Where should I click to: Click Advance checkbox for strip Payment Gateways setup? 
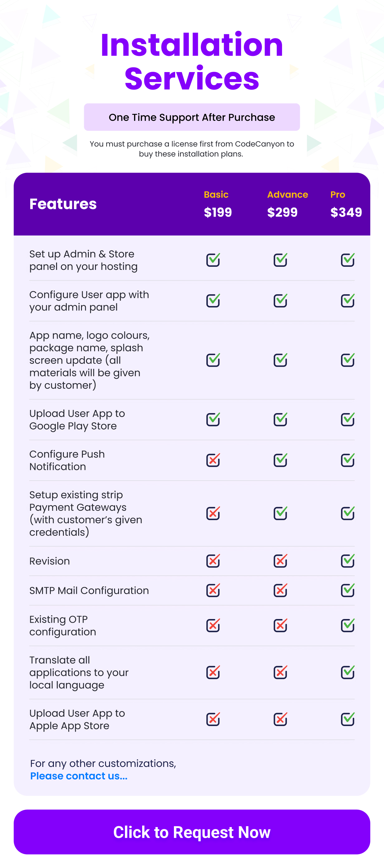pyautogui.click(x=280, y=513)
